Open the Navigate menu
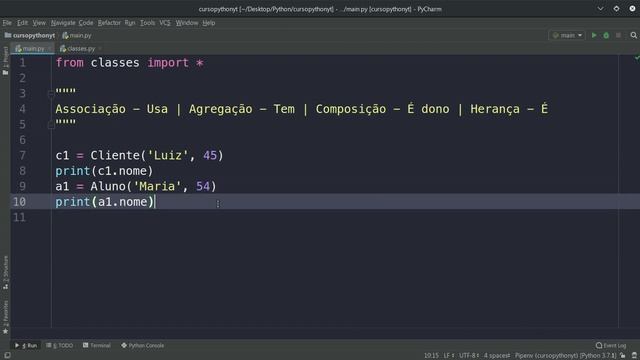The image size is (640, 360). click(x=63, y=23)
